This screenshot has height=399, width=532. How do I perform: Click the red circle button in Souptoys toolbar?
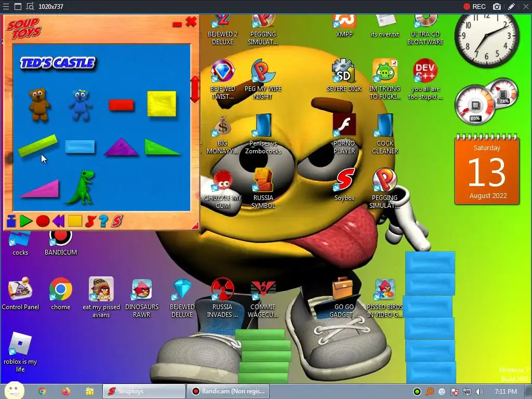[43, 221]
